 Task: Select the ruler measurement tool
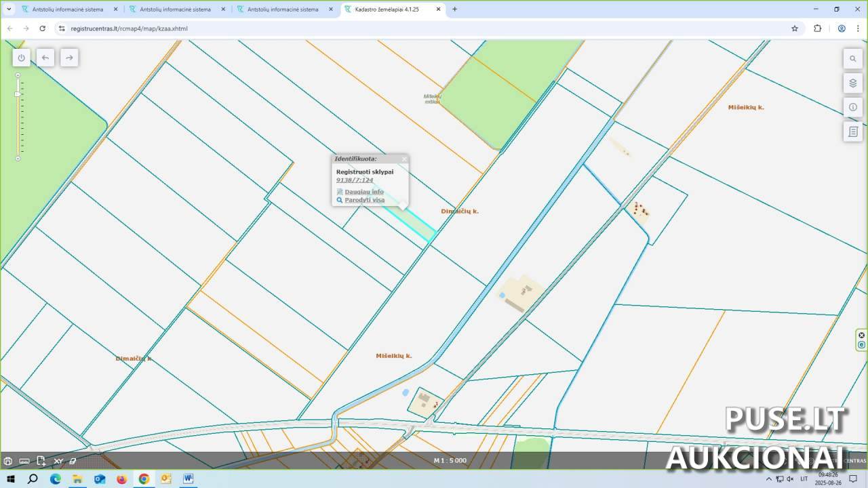(x=24, y=461)
